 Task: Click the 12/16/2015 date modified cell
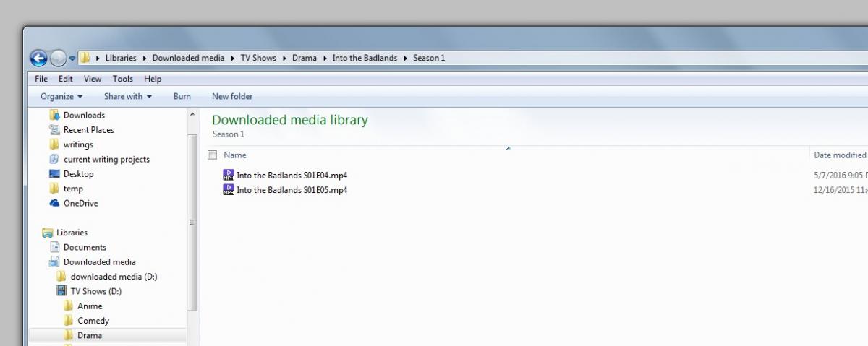pyautogui.click(x=841, y=190)
